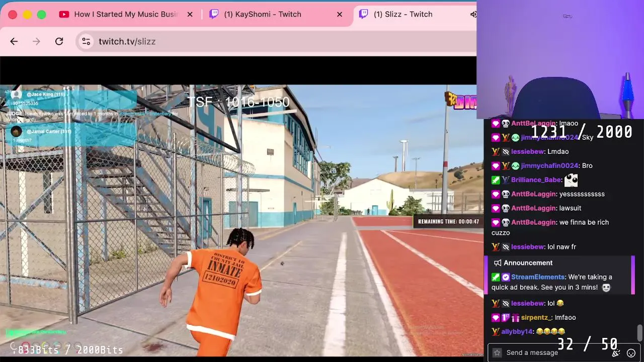This screenshot has width=644, height=362.
Task: Click the crossed-eye badge on 'lol naw fr' message
Action: click(506, 247)
